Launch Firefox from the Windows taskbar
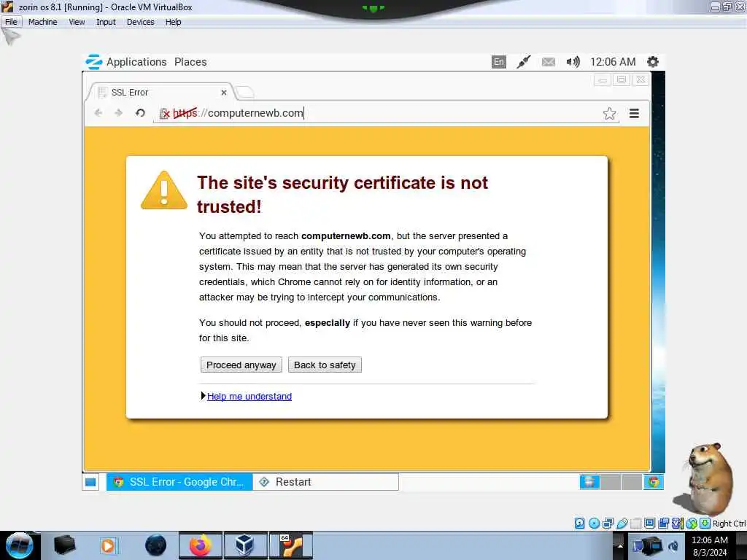747x560 pixels. [x=200, y=545]
